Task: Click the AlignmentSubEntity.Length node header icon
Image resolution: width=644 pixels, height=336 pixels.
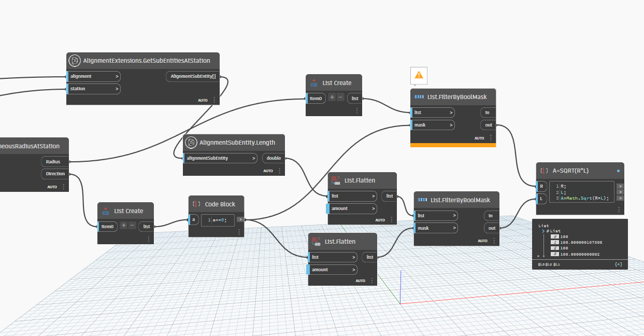Action: [190, 143]
